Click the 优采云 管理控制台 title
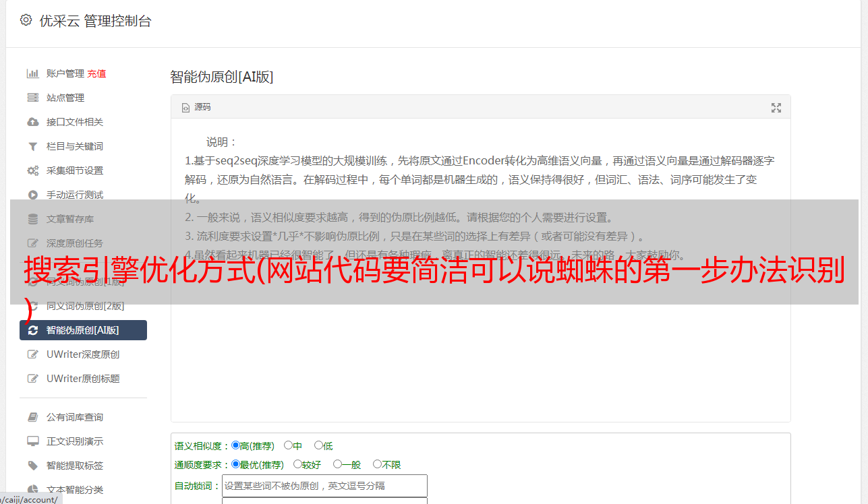Viewport: 868px width, 504px height. coord(95,21)
